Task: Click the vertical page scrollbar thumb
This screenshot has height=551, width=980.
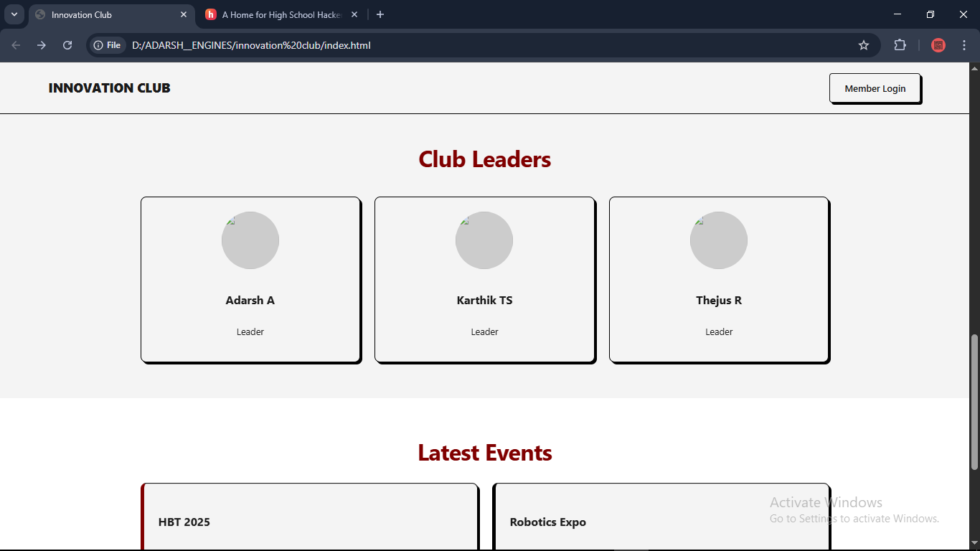Action: click(974, 402)
